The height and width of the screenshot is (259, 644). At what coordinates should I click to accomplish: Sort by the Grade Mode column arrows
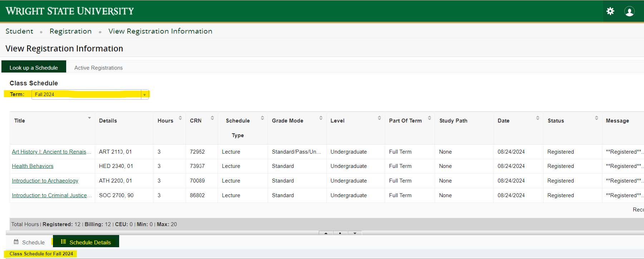coord(321,118)
